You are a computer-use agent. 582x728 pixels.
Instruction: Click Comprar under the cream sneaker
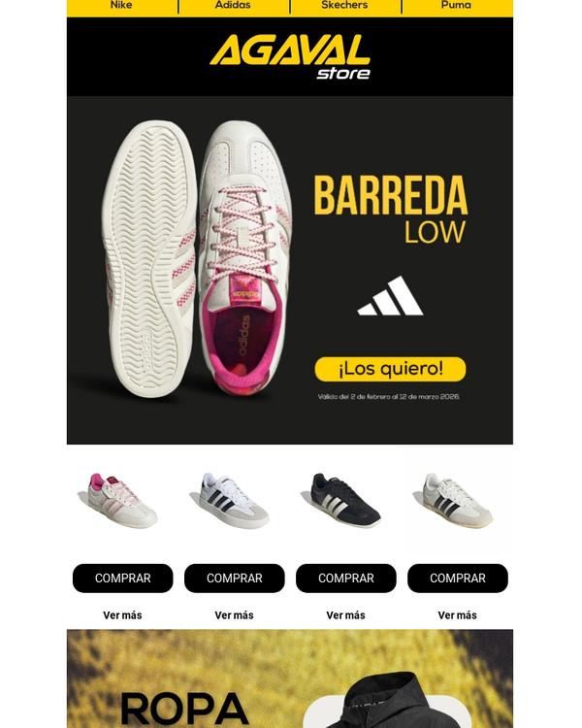457,579
